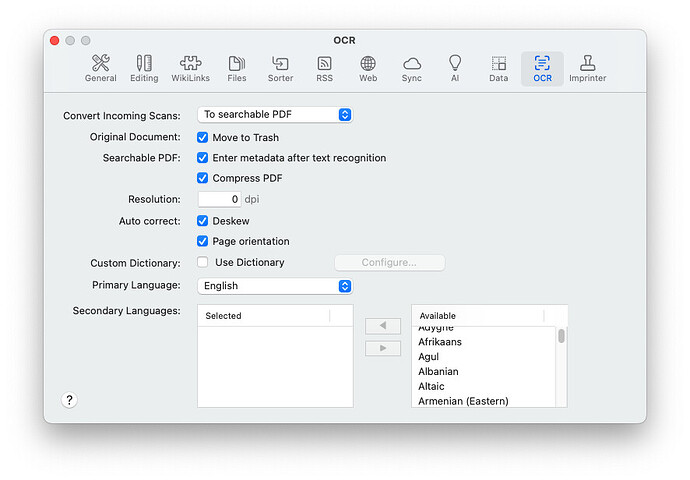Open the General settings pane
The width and height of the screenshot is (690, 480).
click(100, 68)
